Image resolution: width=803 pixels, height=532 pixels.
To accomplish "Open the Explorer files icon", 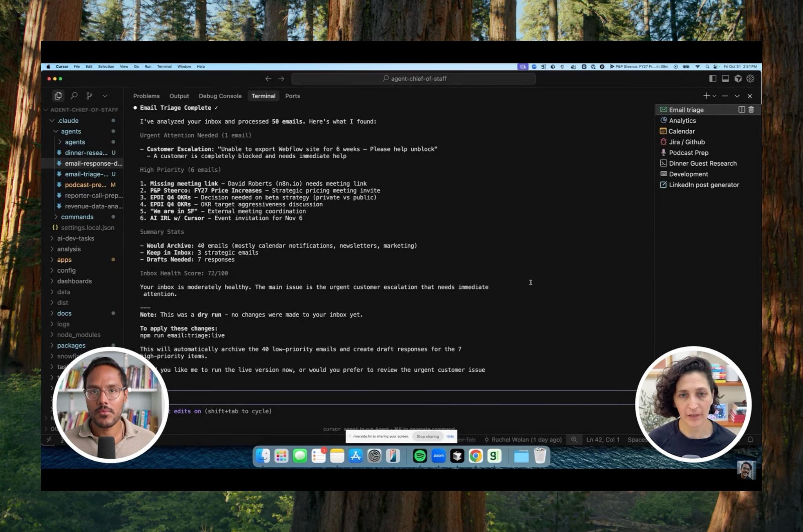I will 58,96.
